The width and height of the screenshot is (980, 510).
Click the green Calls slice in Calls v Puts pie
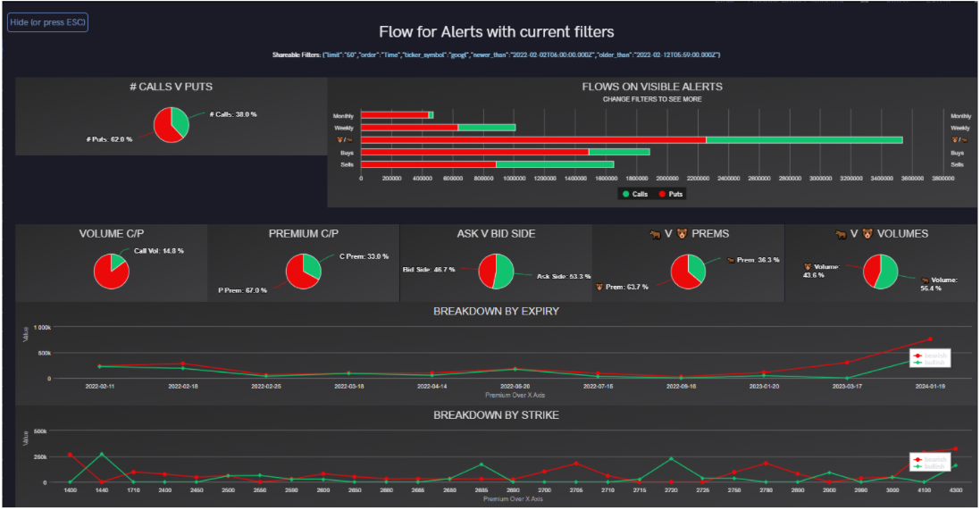[x=180, y=120]
